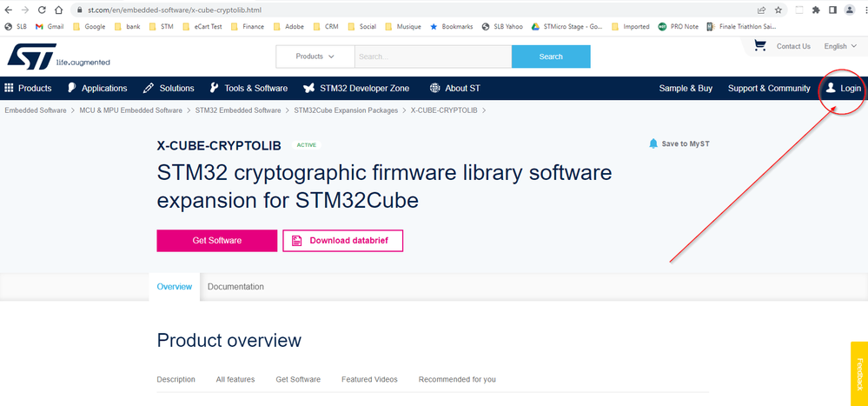
Task: Expand the Products search category dropdown
Action: coord(315,57)
